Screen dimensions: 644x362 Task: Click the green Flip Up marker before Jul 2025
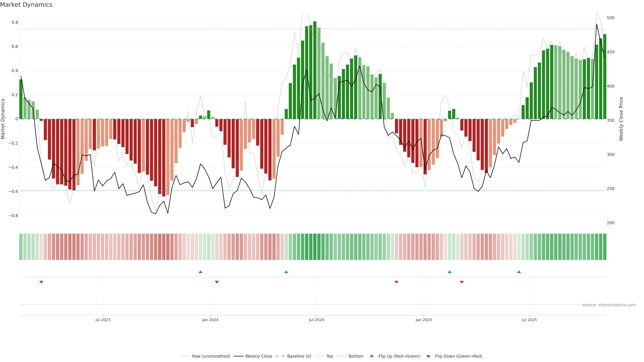tap(519, 272)
